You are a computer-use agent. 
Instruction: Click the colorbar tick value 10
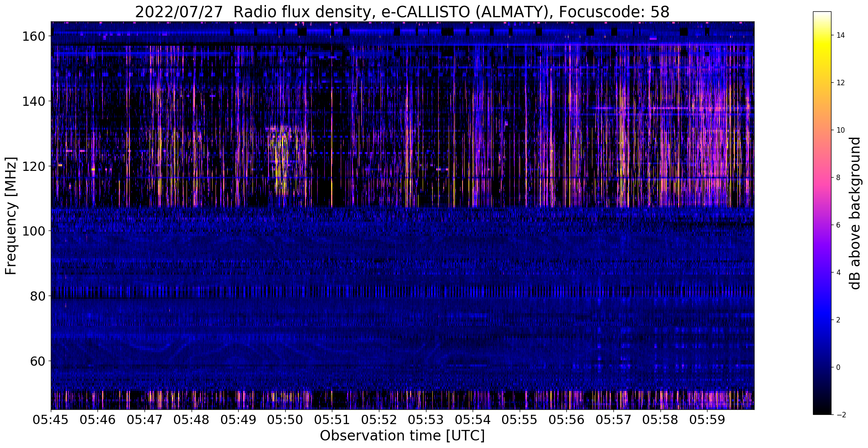tap(841, 131)
